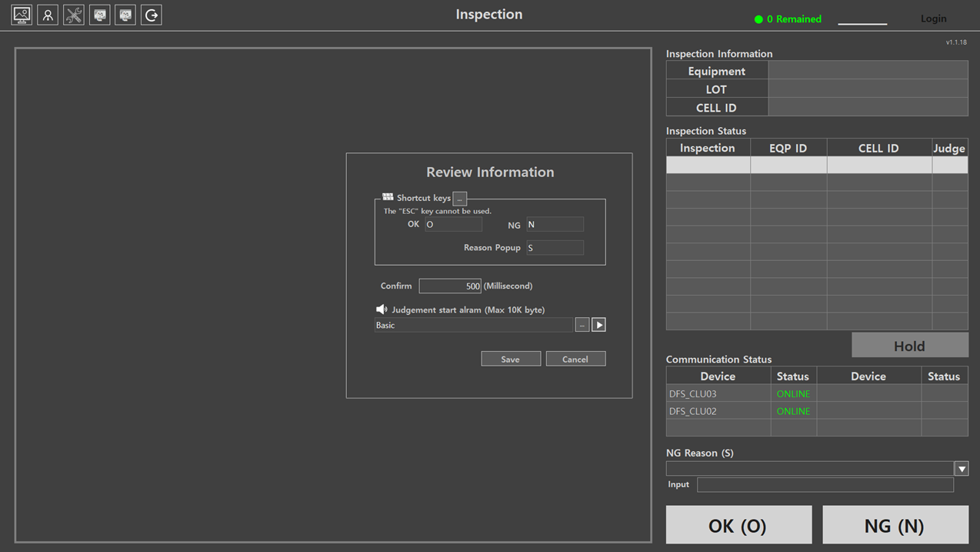Judge the cell as NG (N)
This screenshot has width=980, height=552.
(895, 525)
